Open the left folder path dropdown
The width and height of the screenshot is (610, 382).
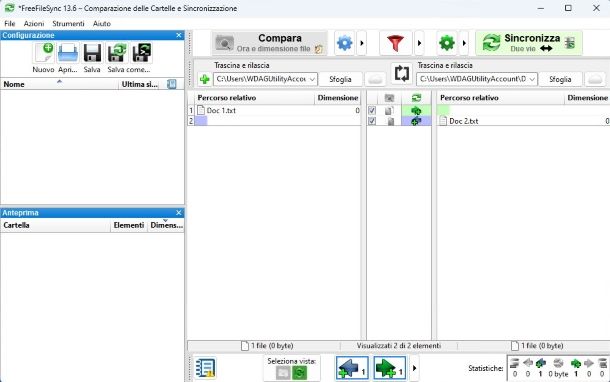(312, 79)
